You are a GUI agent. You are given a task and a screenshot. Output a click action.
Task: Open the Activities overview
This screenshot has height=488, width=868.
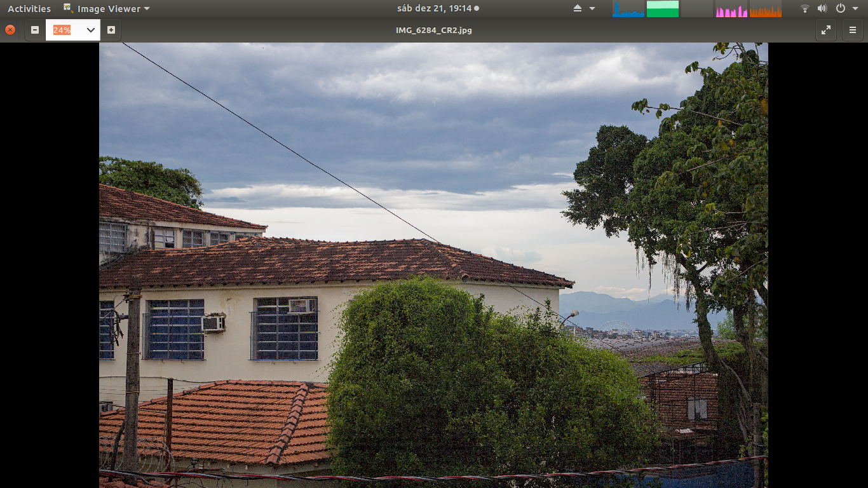[x=29, y=9]
